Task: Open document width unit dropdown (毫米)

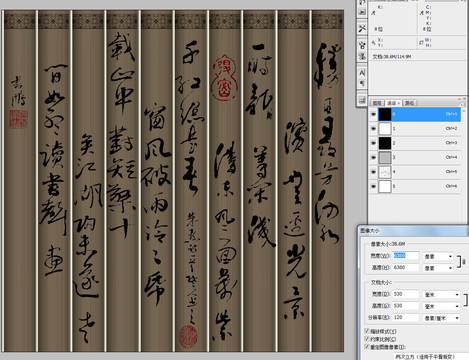Action: coord(441,295)
